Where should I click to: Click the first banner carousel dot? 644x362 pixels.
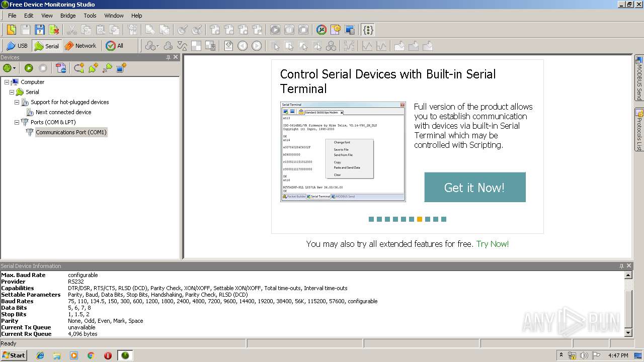tap(371, 219)
